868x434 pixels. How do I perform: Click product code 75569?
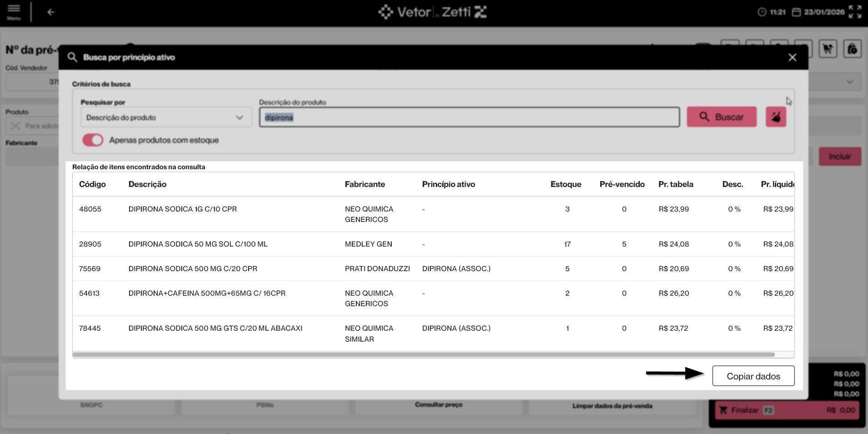[x=90, y=269]
